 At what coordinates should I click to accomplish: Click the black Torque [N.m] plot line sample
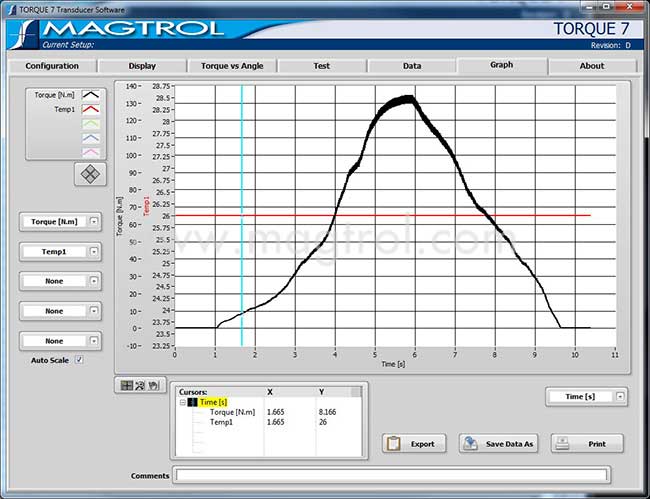click(90, 95)
